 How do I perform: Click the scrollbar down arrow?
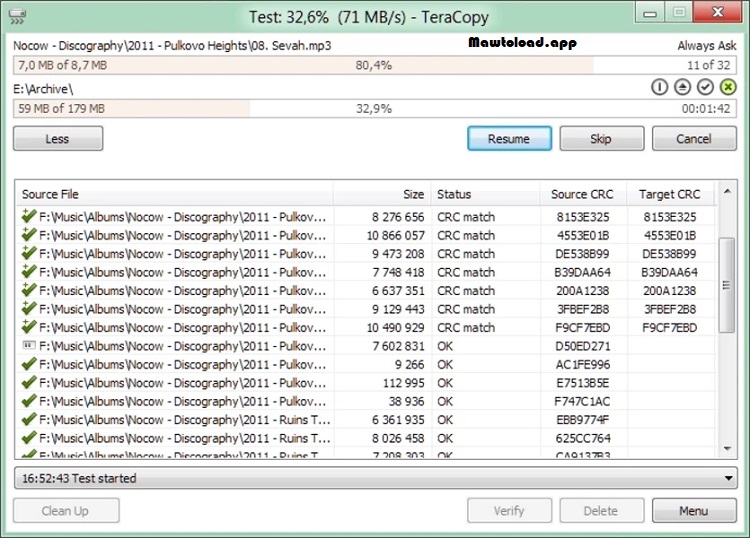(727, 449)
